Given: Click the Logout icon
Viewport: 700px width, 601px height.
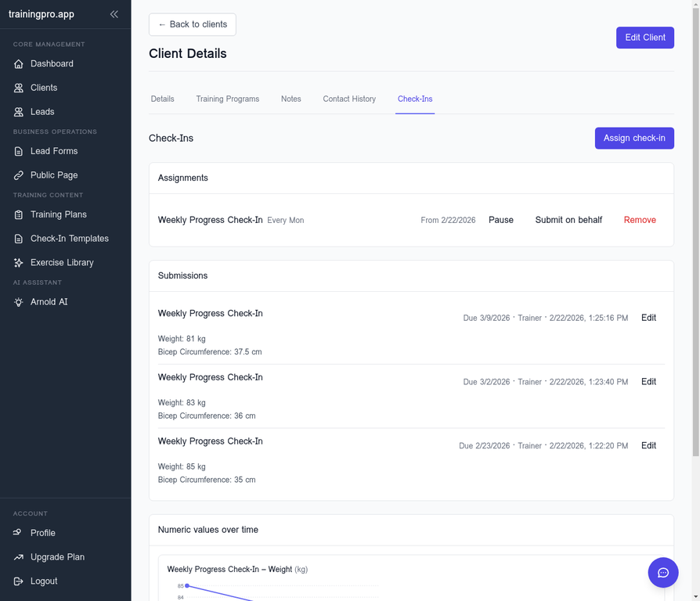Looking at the screenshot, I should (x=19, y=581).
